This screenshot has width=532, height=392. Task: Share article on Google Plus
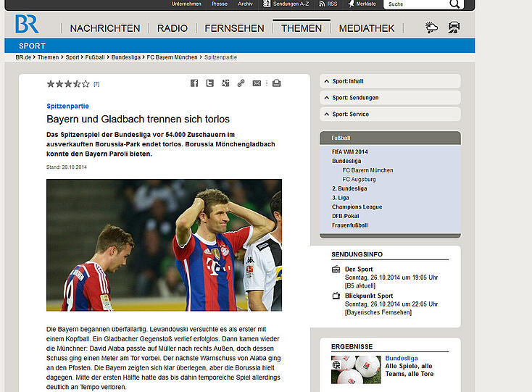[x=225, y=83]
